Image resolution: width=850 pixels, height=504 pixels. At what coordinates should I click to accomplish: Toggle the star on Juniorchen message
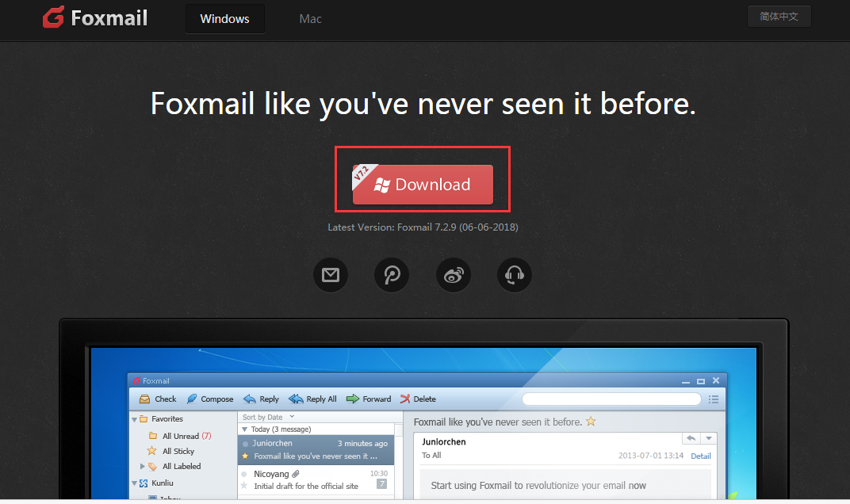[x=245, y=456]
